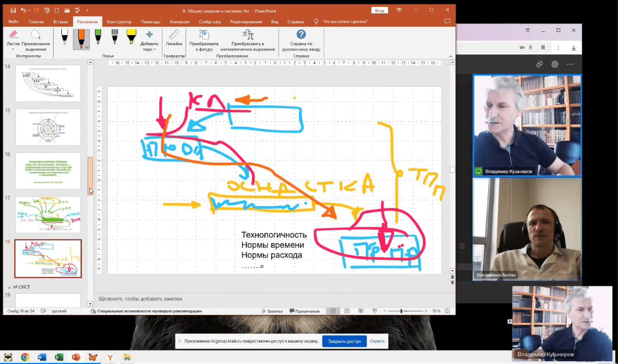Image resolution: width=618 pixels, height=364 pixels.
Task: Click the Скрыть link in sharing bar
Action: (x=377, y=341)
